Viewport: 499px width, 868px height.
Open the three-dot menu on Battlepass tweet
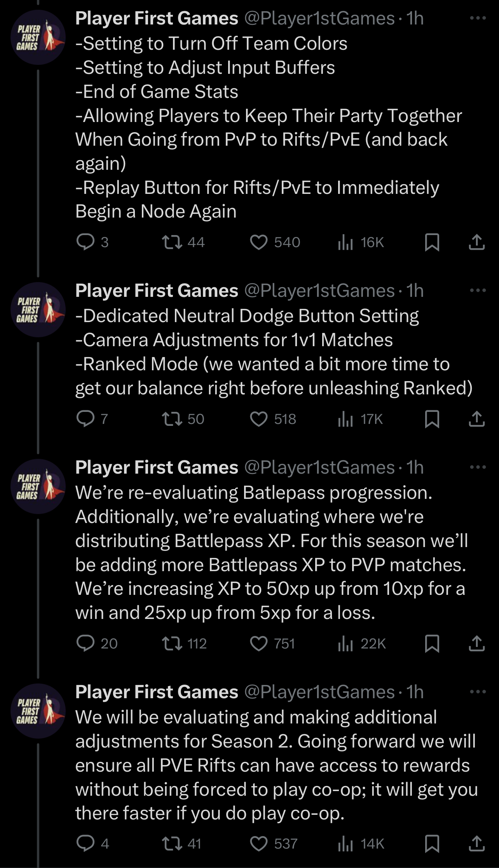pyautogui.click(x=478, y=467)
